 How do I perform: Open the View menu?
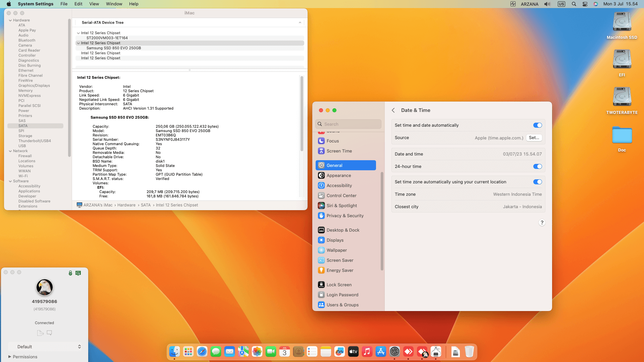coord(94,4)
